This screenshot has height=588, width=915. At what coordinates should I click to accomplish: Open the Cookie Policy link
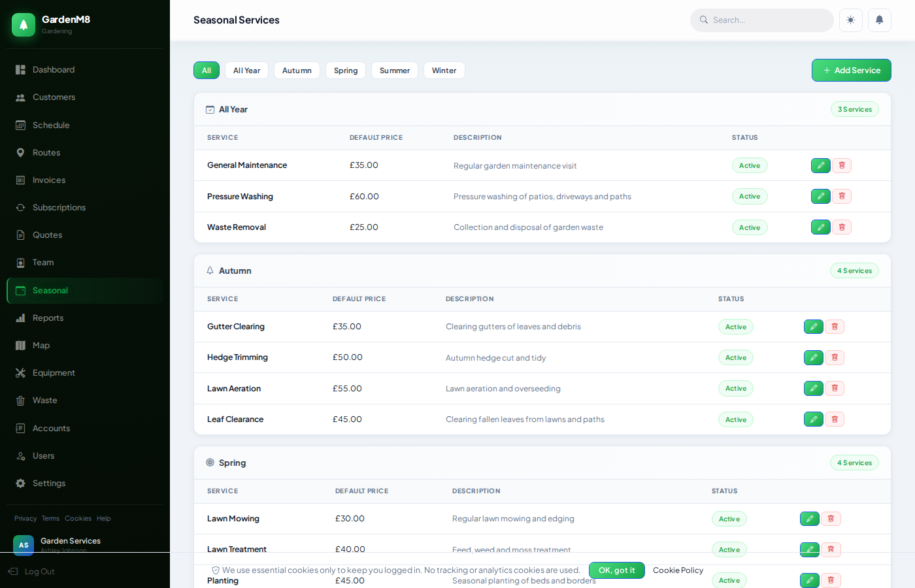tap(678, 570)
